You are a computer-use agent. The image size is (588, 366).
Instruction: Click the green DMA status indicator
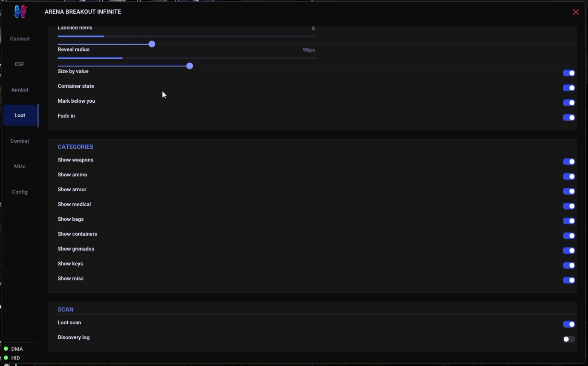6,349
